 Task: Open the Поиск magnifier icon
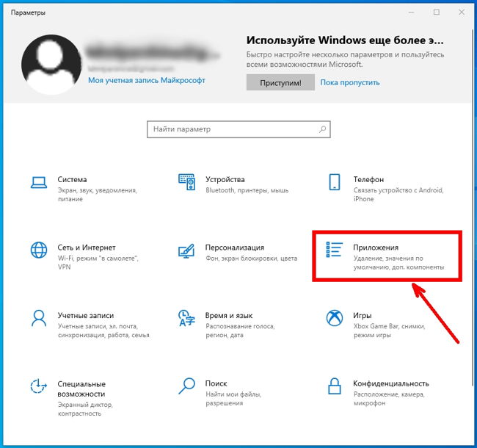coord(186,386)
